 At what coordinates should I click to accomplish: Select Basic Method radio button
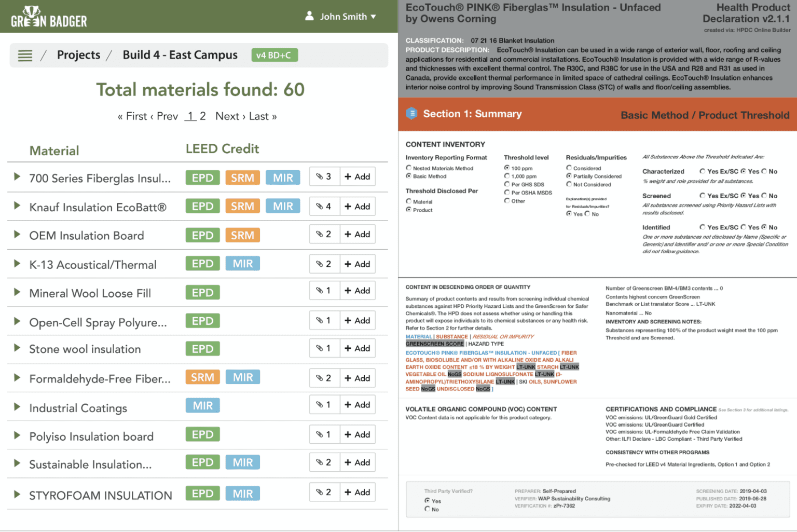409,176
